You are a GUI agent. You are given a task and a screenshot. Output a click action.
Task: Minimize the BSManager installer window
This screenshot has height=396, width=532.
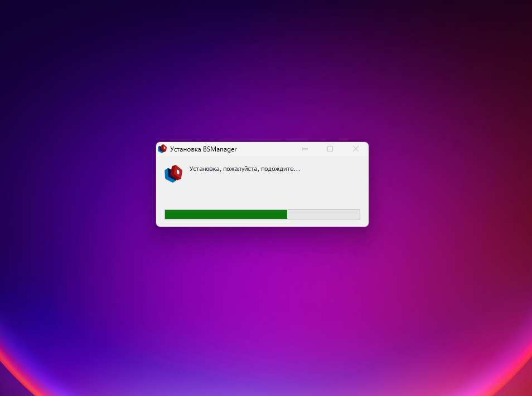click(304, 149)
